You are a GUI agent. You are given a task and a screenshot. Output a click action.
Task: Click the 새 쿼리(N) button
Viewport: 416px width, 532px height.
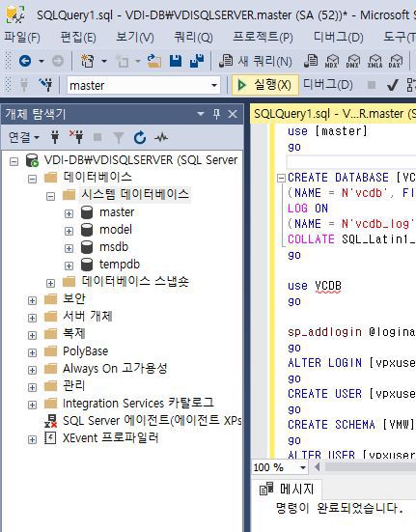pos(256,62)
